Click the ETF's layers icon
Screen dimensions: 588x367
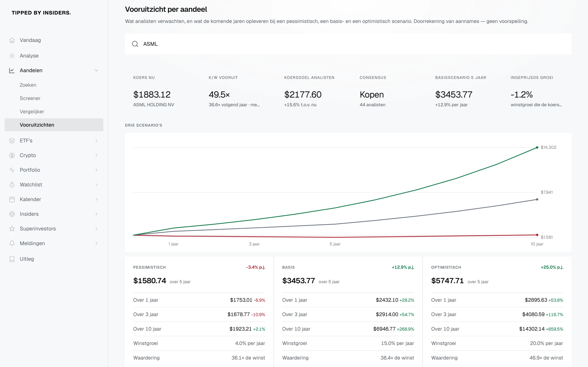[12, 141]
